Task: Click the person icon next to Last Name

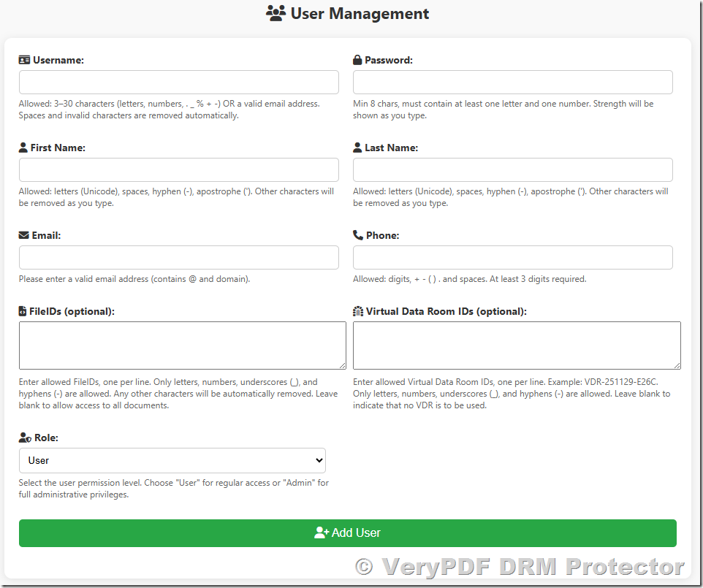Action: [x=357, y=148]
